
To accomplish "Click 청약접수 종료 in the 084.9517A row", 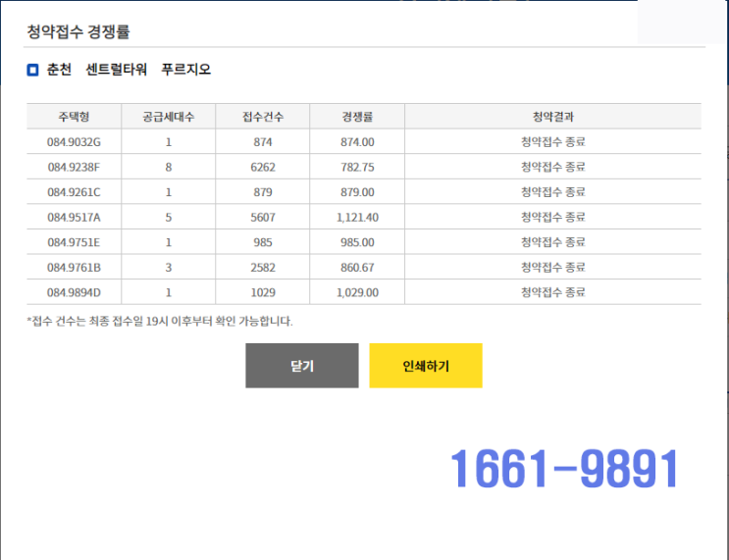I will coord(552,217).
